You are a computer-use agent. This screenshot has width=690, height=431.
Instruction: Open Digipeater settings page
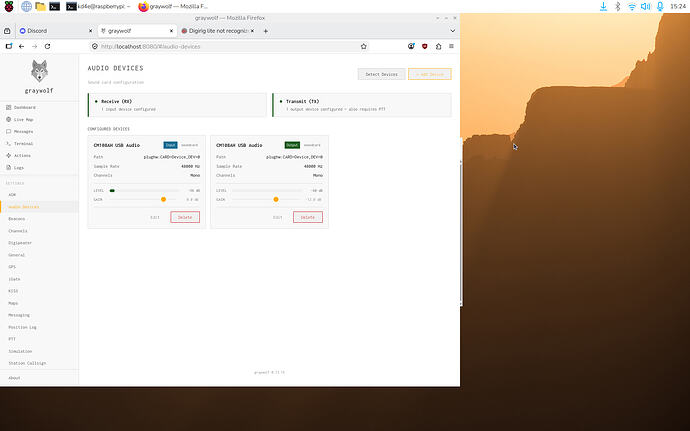click(20, 243)
